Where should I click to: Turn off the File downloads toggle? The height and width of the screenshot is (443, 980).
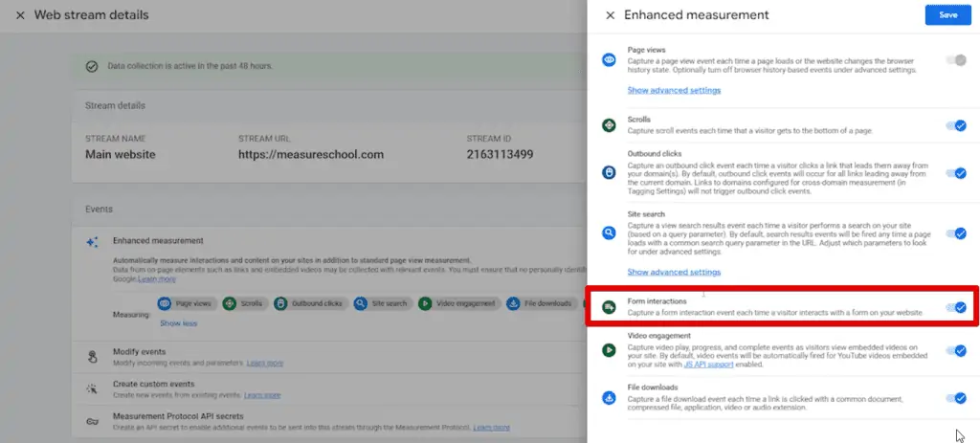pyautogui.click(x=956, y=398)
